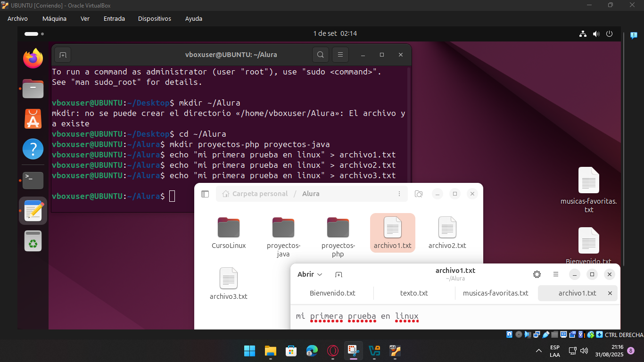Viewport: 644px width, 362px height.
Task: Open Firefox from the Ubuntu dock
Action: pyautogui.click(x=33, y=58)
